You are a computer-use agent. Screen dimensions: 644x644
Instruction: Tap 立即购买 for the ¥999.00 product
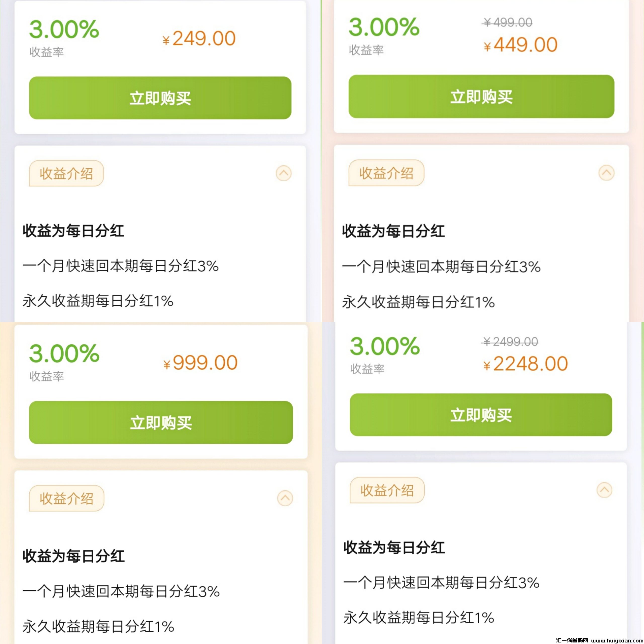[161, 422]
